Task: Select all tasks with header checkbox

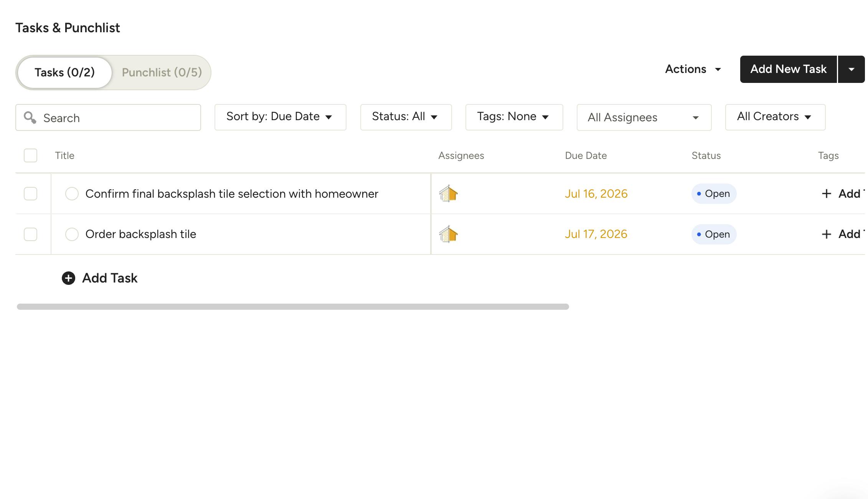Action: coord(30,155)
